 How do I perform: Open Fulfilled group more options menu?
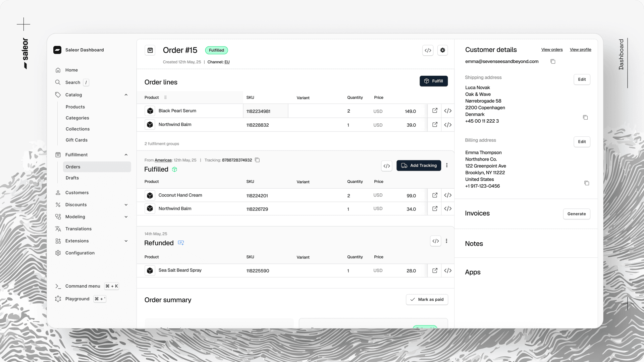coord(447,165)
